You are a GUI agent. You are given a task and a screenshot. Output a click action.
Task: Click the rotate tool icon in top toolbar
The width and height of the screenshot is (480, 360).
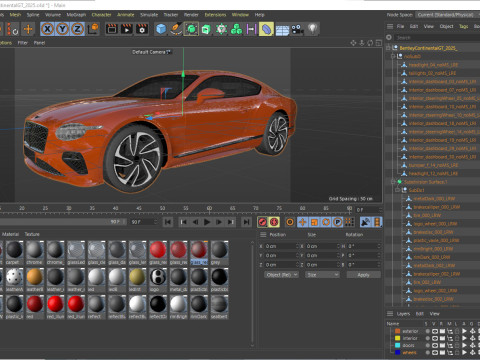(x=13, y=30)
